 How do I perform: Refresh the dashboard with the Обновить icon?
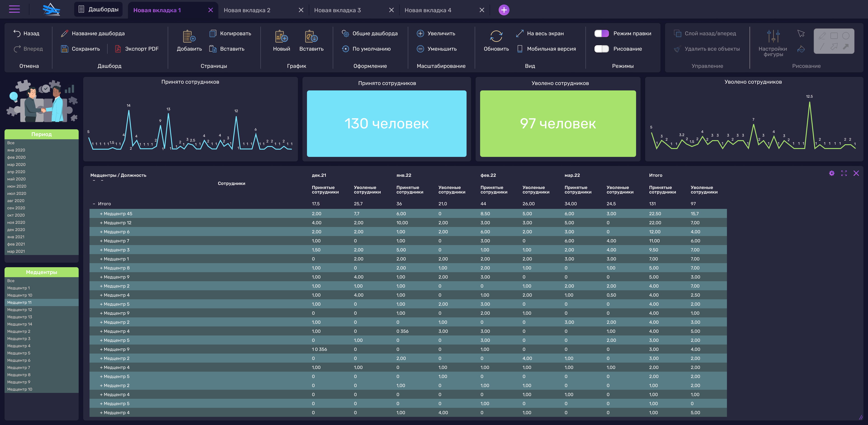point(496,36)
